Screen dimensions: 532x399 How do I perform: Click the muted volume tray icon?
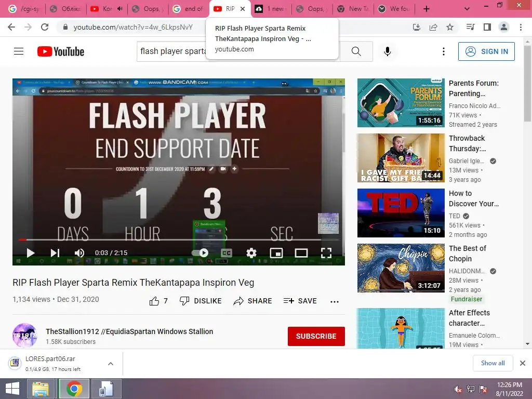458,389
